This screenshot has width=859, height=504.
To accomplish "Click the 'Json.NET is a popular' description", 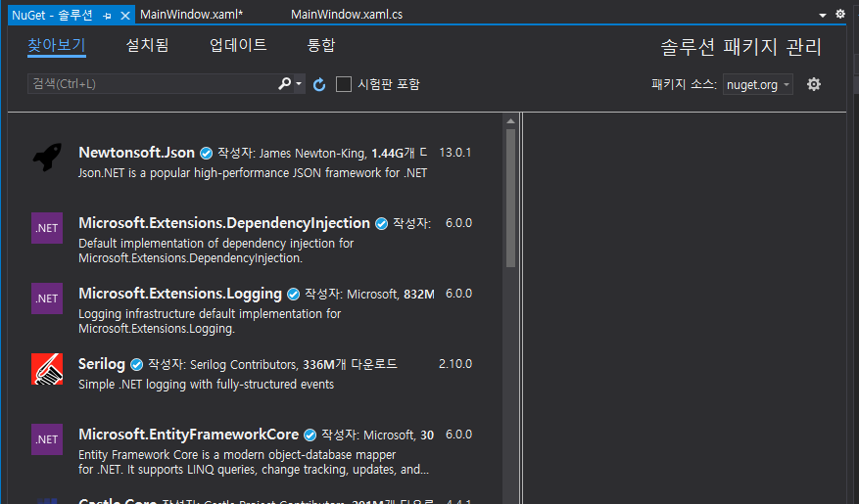I will 253,173.
